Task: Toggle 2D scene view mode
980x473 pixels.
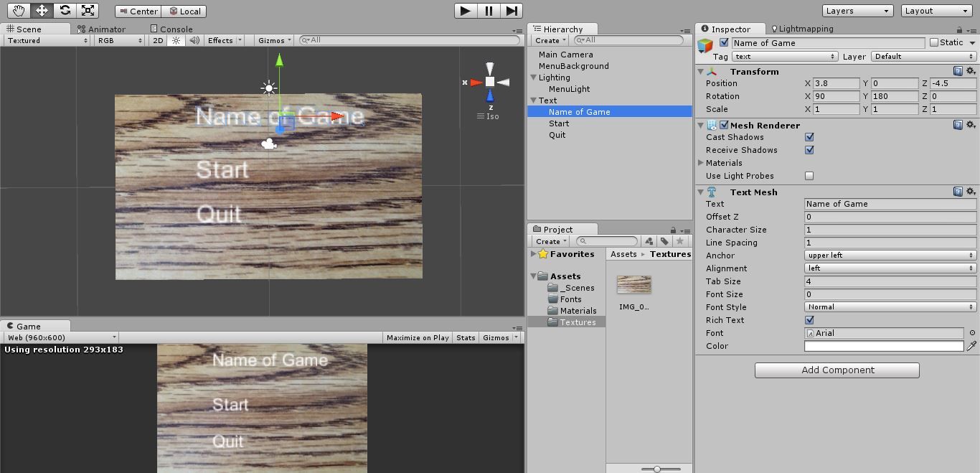Action: [158, 40]
